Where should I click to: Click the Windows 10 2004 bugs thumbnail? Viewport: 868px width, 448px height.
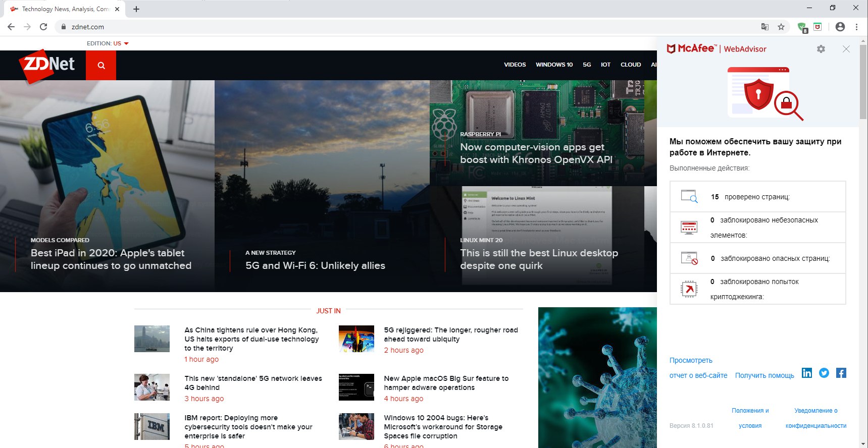point(356,426)
